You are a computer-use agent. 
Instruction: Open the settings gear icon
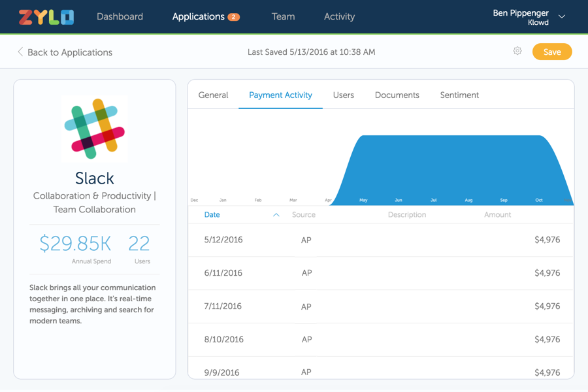coord(517,51)
